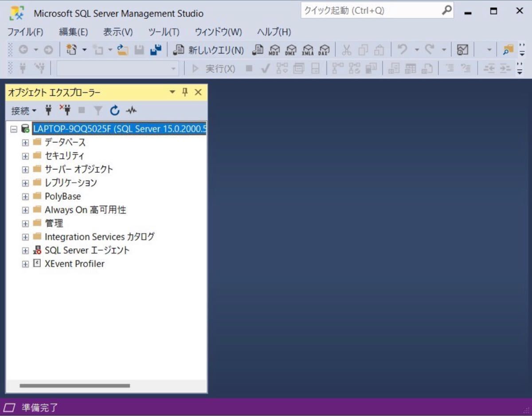The height and width of the screenshot is (416, 532).
Task: Open the ツール(T) menu
Action: 164,32
